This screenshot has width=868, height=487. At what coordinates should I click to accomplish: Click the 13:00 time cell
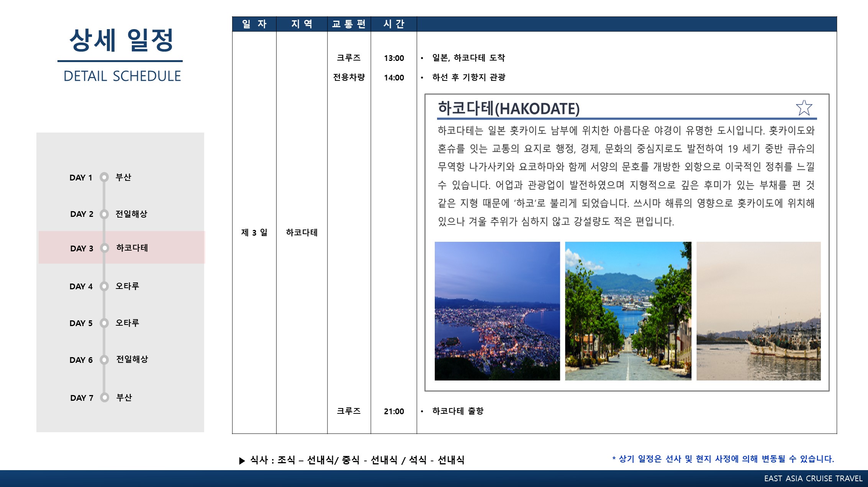point(394,58)
